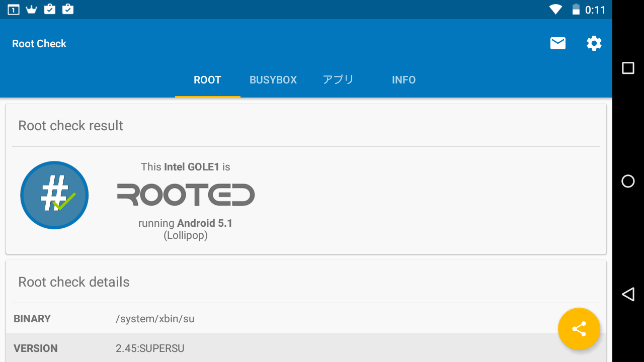Tap the Android home circle button
Viewport: 644px width, 362px height.
(x=628, y=181)
